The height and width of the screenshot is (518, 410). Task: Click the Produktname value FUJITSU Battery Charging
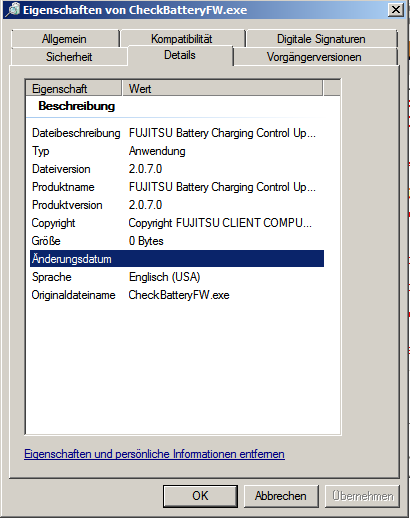tap(222, 187)
